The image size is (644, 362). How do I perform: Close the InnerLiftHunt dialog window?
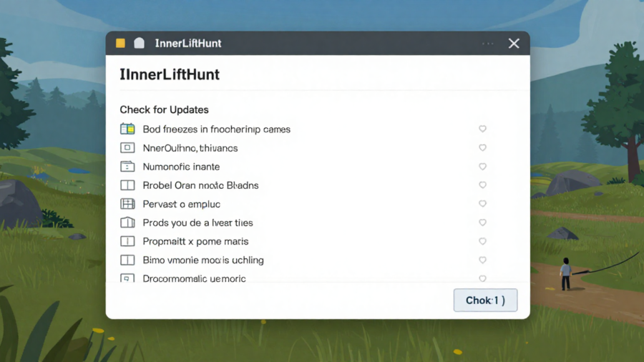(514, 44)
